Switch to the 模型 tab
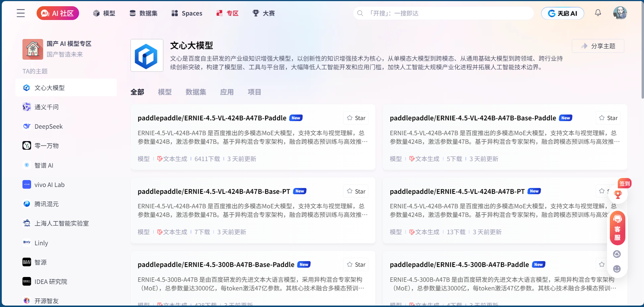This screenshot has width=644, height=307. coord(165,92)
